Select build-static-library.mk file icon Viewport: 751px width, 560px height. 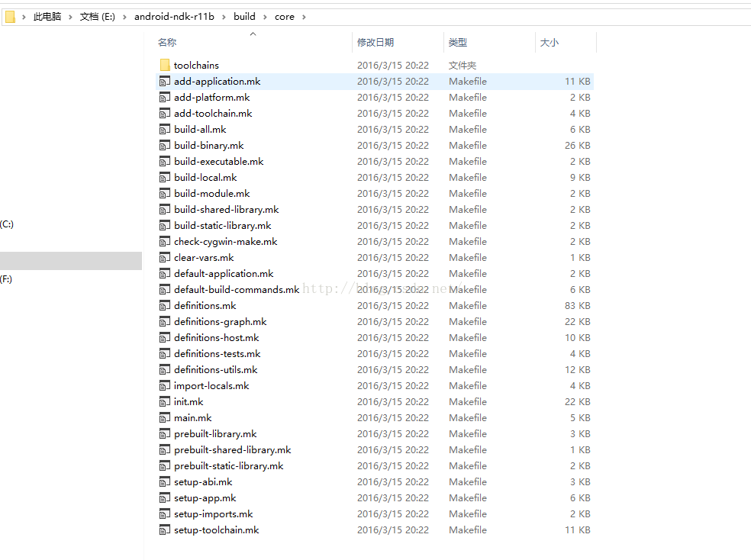point(165,226)
